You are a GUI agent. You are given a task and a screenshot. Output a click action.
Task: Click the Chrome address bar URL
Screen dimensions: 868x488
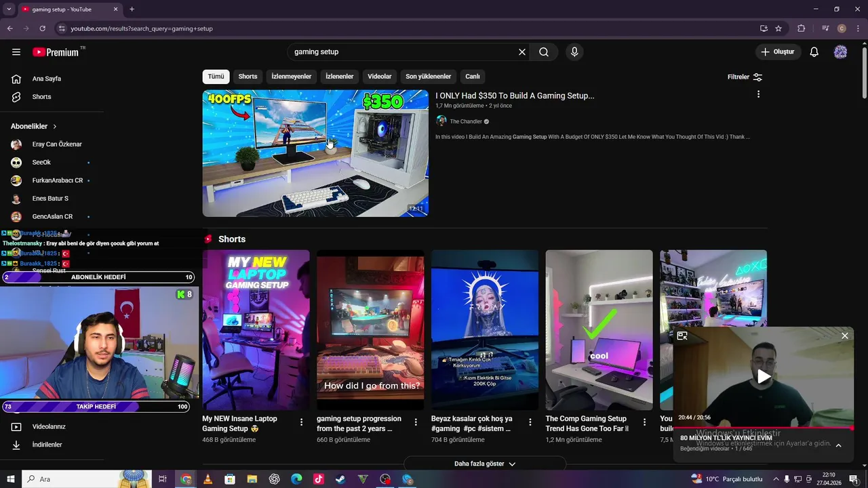[142, 28]
